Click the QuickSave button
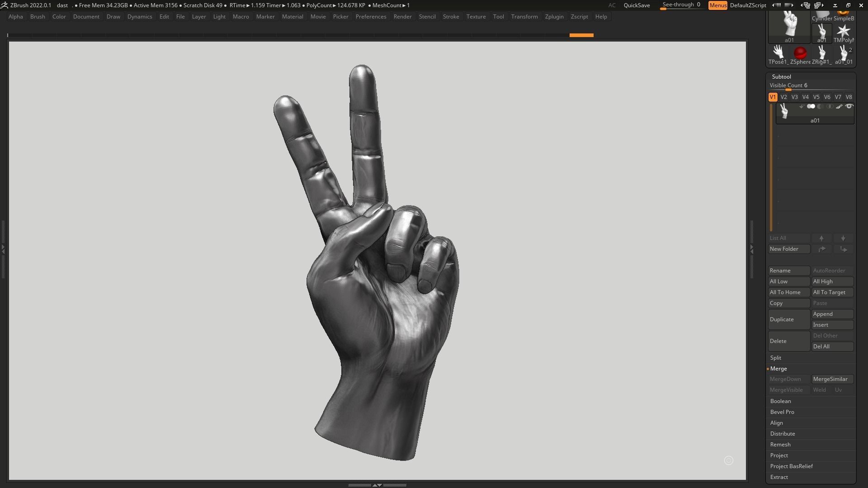This screenshot has width=868, height=488. click(x=637, y=5)
